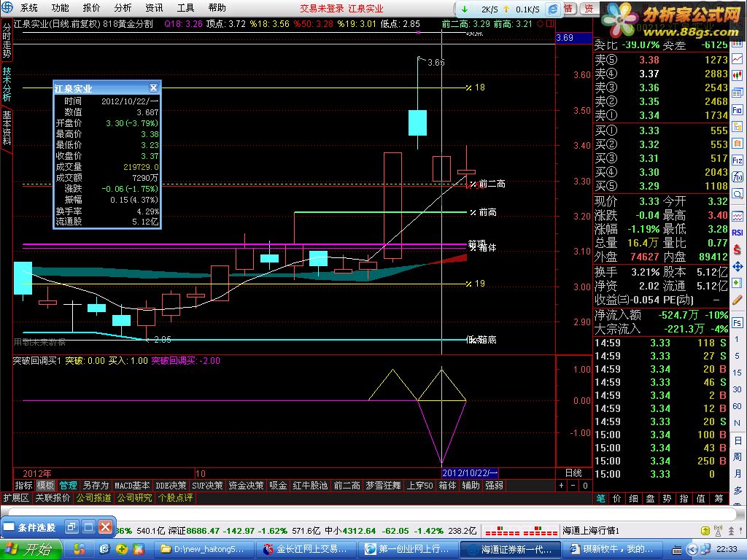
Task: Select the 60-minute period button
Action: tap(737, 406)
